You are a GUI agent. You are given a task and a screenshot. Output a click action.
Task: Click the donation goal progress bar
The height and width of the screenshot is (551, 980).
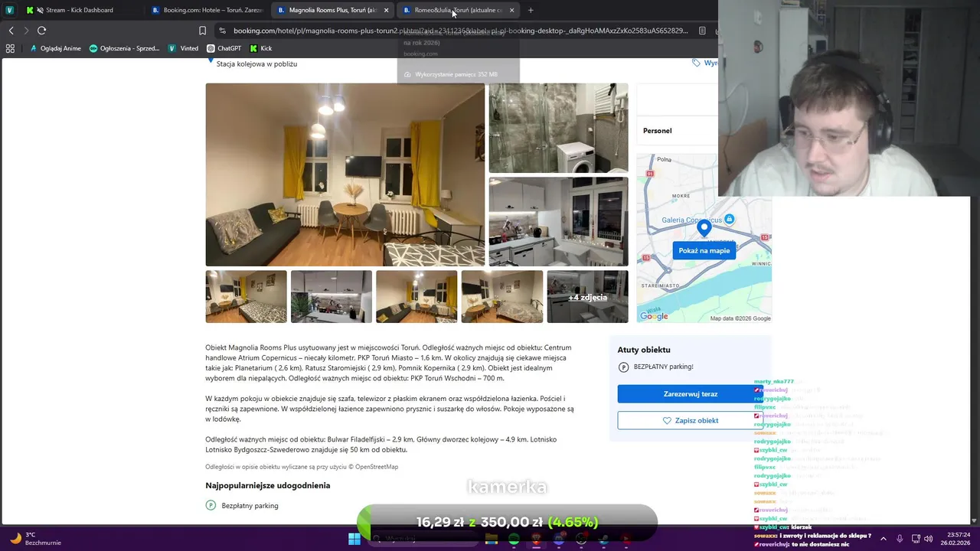(507, 522)
